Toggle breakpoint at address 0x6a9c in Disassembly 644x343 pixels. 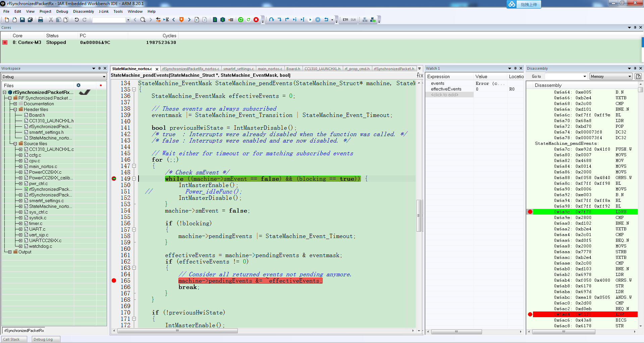[x=530, y=212]
